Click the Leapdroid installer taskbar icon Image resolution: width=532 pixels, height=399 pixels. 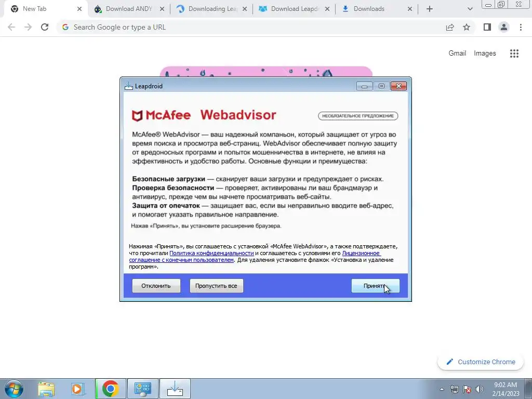[x=175, y=389]
